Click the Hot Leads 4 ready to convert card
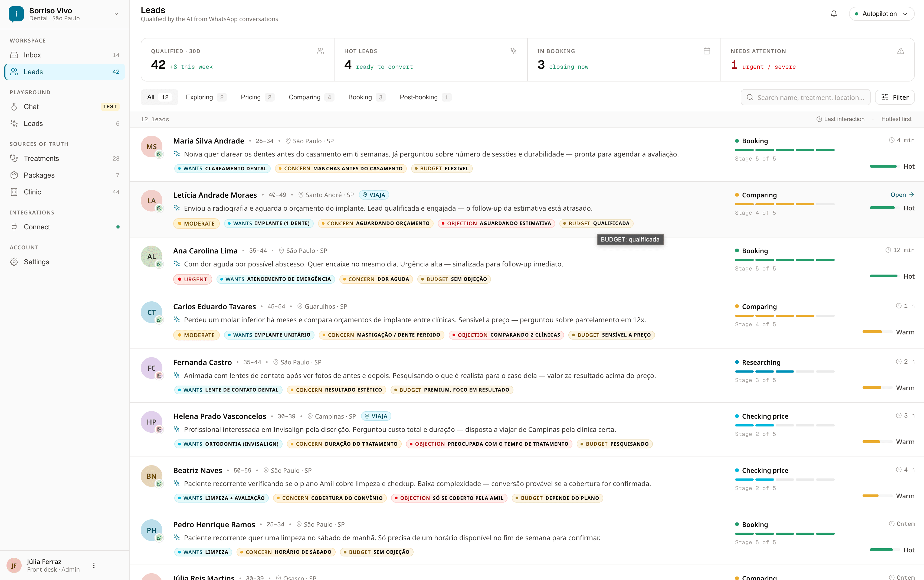924x580 pixels. (431, 60)
